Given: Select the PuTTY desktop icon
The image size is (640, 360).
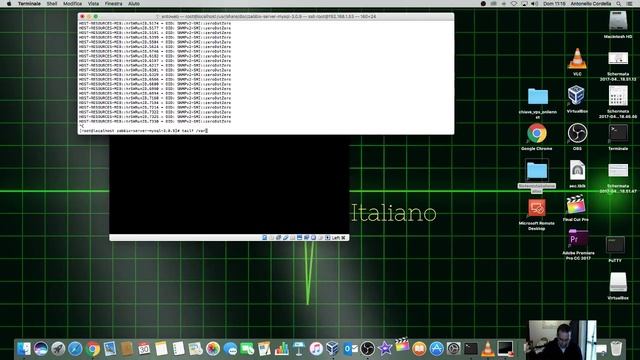Looking at the screenshot, I should click(615, 245).
